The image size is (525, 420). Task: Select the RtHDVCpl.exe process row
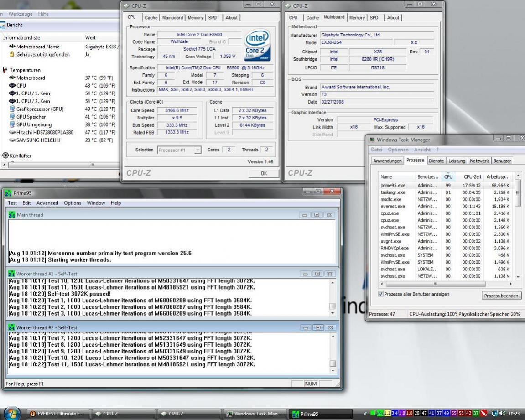pyautogui.click(x=446, y=249)
